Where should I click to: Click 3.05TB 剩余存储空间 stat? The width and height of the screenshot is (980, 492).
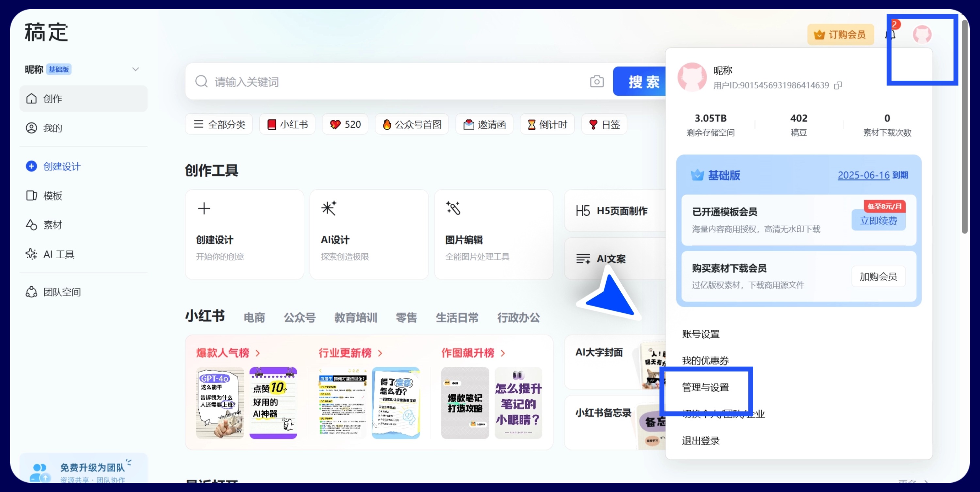tap(710, 125)
